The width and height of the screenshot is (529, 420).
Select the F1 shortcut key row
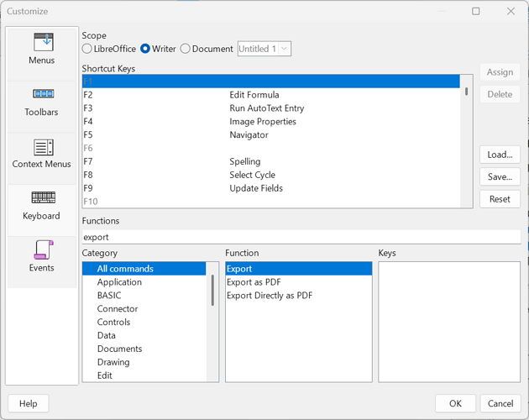point(271,81)
